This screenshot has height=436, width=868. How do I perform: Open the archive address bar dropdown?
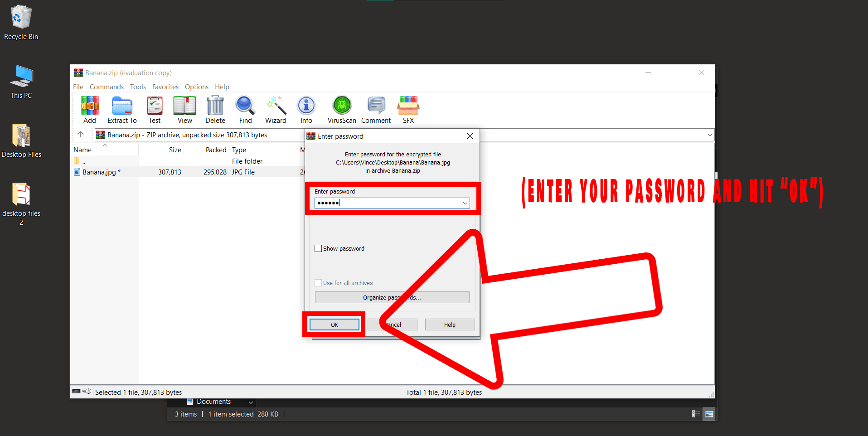click(709, 135)
